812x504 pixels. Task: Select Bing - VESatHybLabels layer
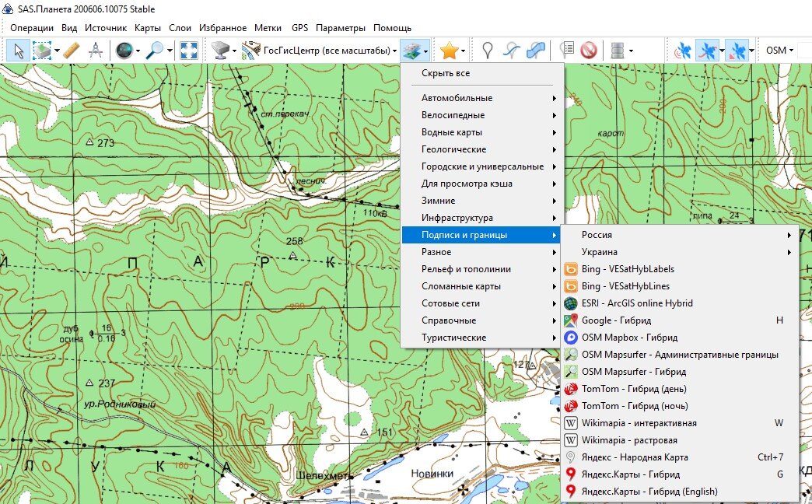(680, 269)
